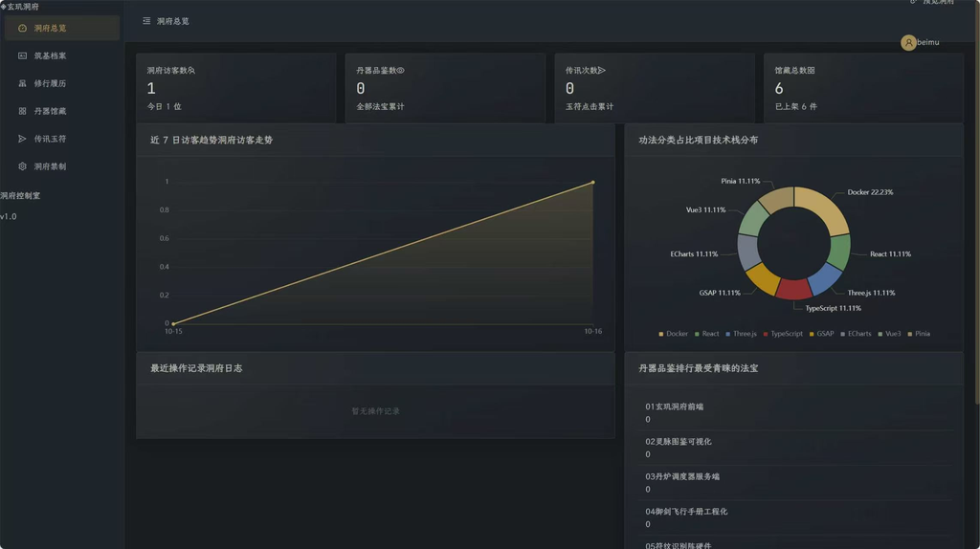
Task: Toggle the TypeScript legend entry
Action: [x=783, y=334]
